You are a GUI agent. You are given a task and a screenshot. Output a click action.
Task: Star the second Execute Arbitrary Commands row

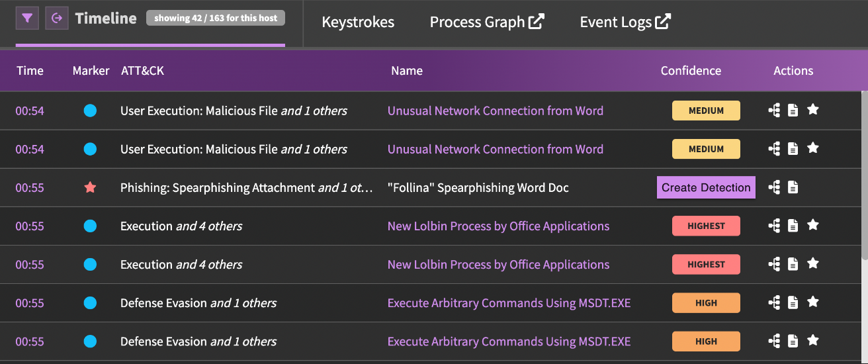pos(813,341)
